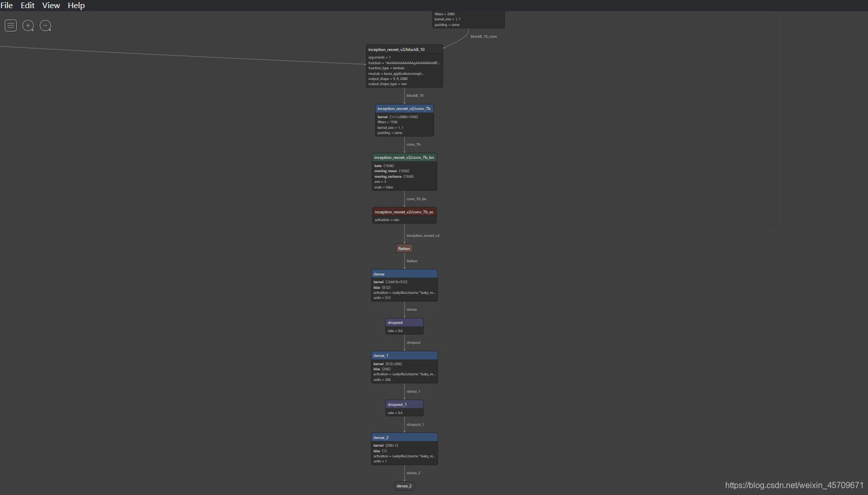Click the bias (512) attribute
The width and height of the screenshot is (868, 495).
tap(382, 288)
